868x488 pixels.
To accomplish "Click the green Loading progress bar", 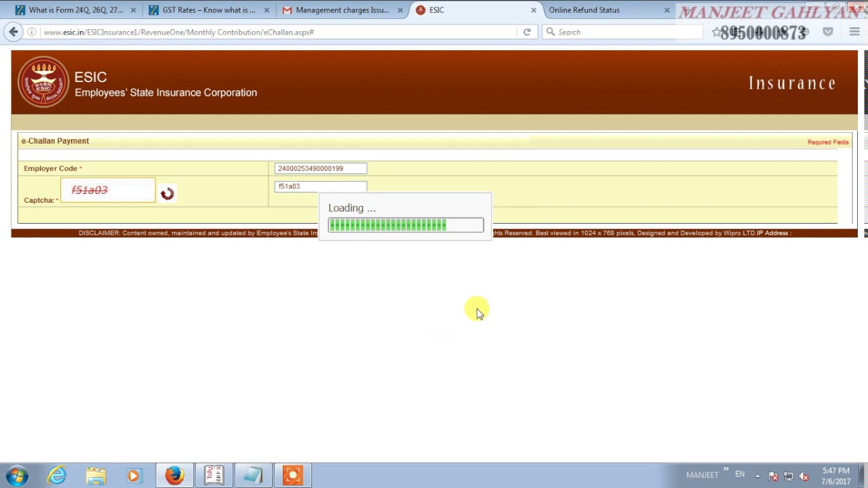I will [406, 225].
